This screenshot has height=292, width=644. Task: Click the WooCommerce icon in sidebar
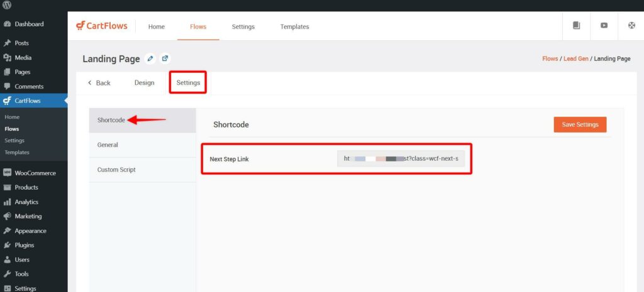coord(7,173)
